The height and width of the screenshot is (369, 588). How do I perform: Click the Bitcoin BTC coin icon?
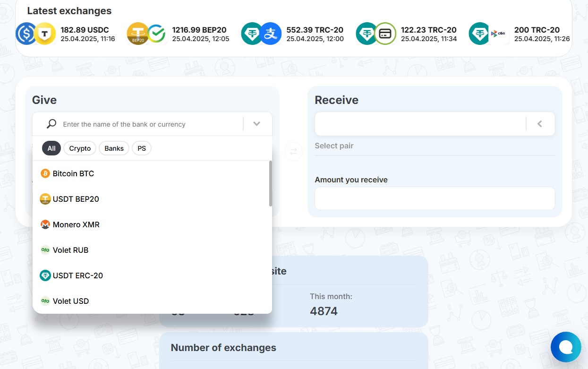click(x=45, y=173)
